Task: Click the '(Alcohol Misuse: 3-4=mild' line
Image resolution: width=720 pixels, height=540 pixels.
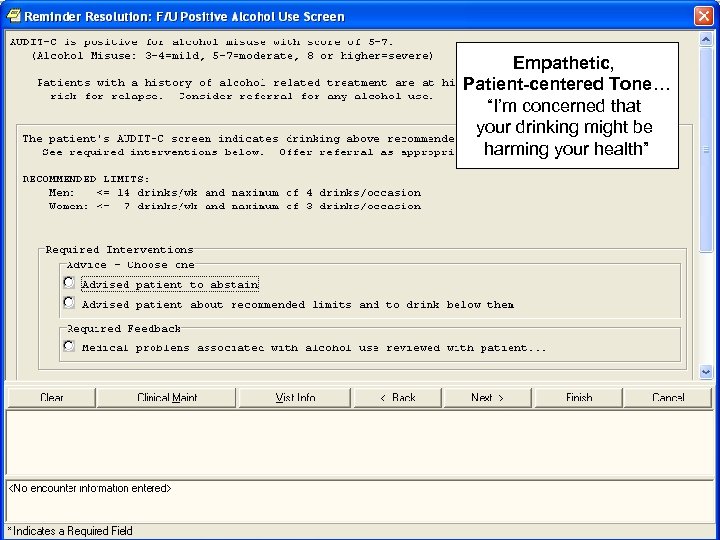Action: tap(232, 56)
